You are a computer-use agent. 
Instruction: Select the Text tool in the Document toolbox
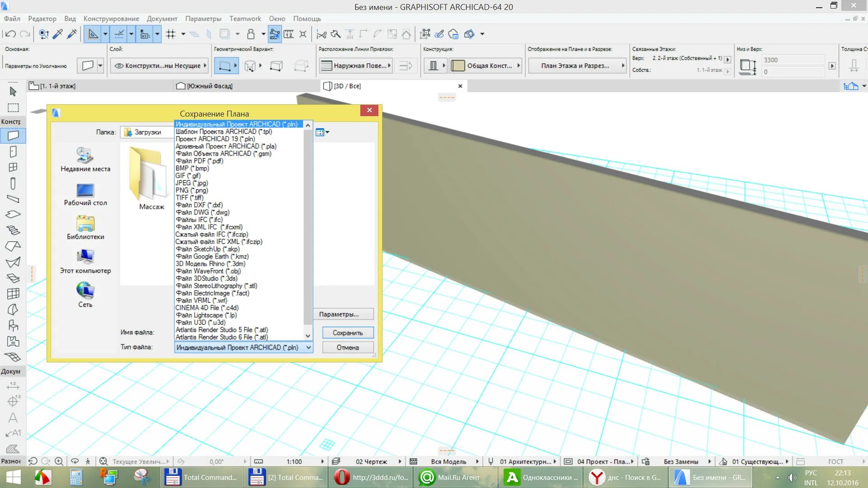coord(13,418)
